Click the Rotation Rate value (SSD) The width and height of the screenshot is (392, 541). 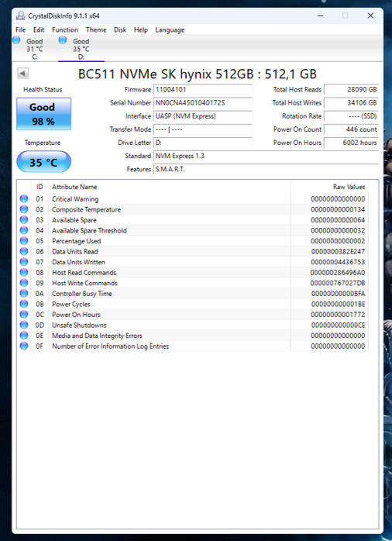coord(351,116)
